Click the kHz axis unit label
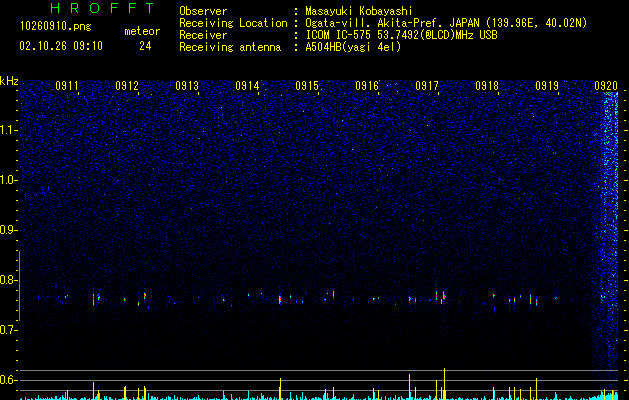Viewport: 629px width, 400px height. point(9,81)
